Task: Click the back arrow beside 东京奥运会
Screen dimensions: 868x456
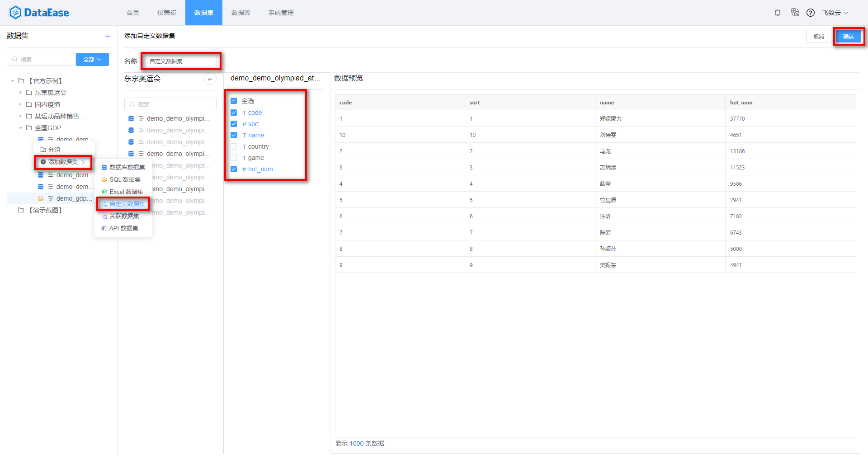Action: 210,79
